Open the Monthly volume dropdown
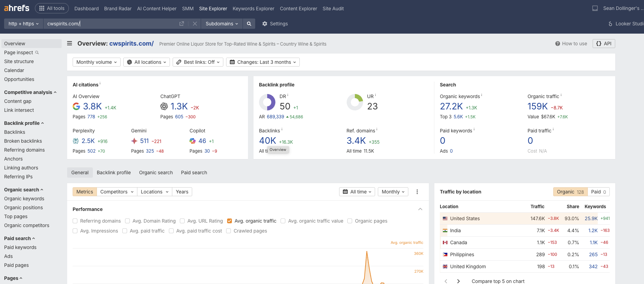Image resolution: width=644 pixels, height=284 pixels. (96, 62)
